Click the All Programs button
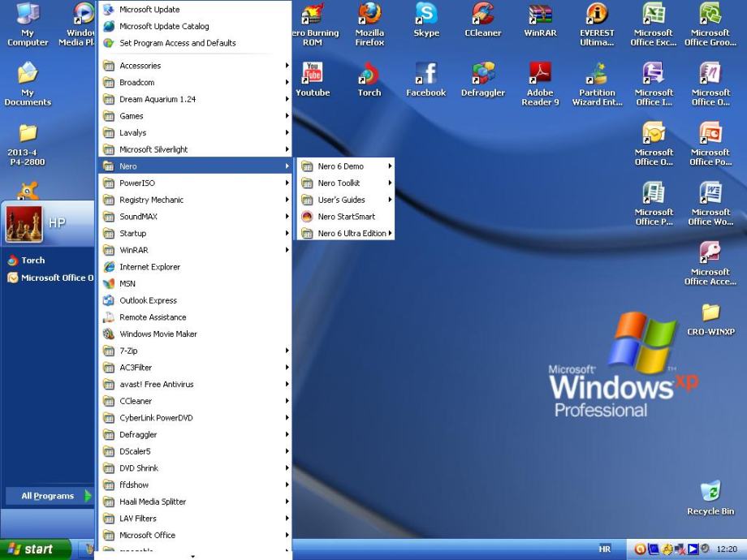 [49, 496]
